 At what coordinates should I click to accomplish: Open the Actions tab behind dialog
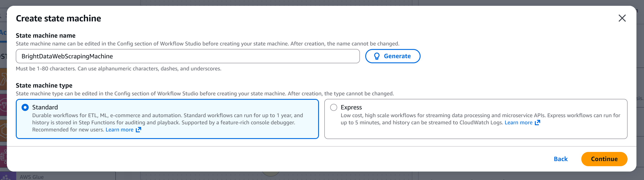pos(3,33)
